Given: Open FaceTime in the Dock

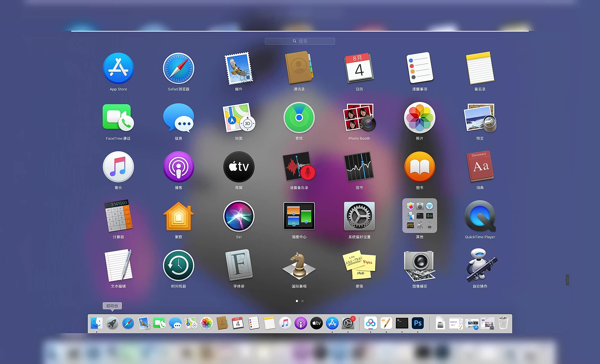Looking at the screenshot, I should point(160,323).
